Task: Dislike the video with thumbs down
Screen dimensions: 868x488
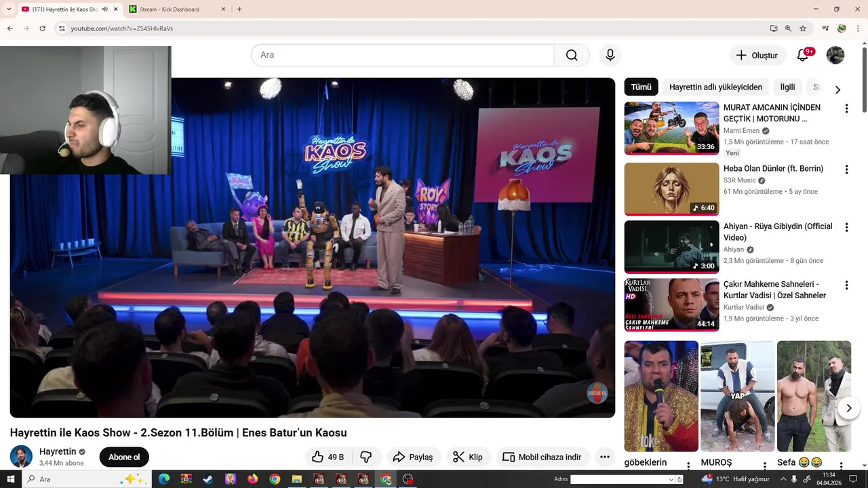Action: tap(366, 457)
